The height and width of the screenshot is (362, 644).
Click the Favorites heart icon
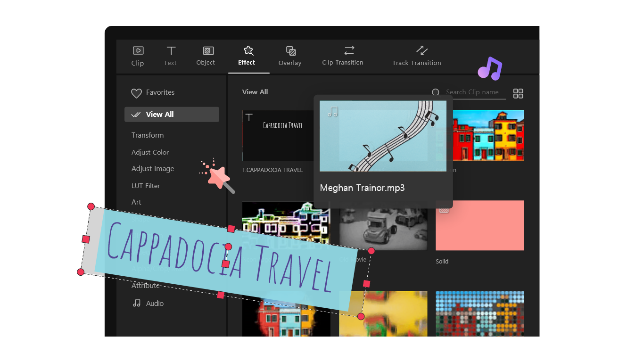[136, 93]
